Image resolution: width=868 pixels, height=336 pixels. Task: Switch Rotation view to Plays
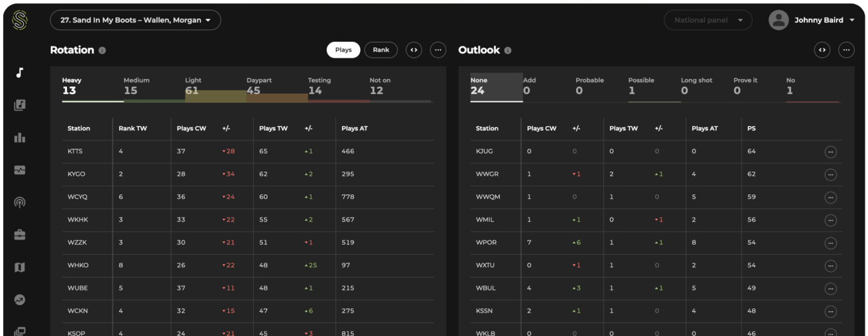343,50
